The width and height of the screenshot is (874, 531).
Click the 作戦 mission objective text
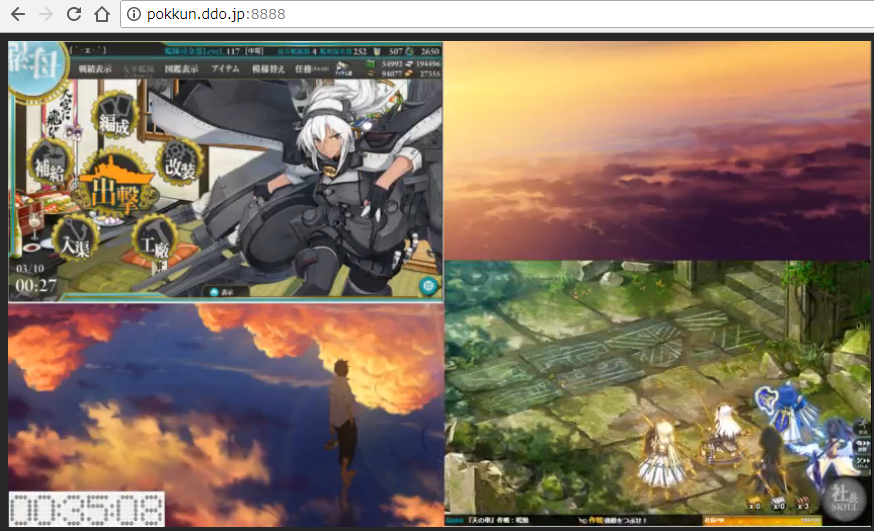(613, 520)
